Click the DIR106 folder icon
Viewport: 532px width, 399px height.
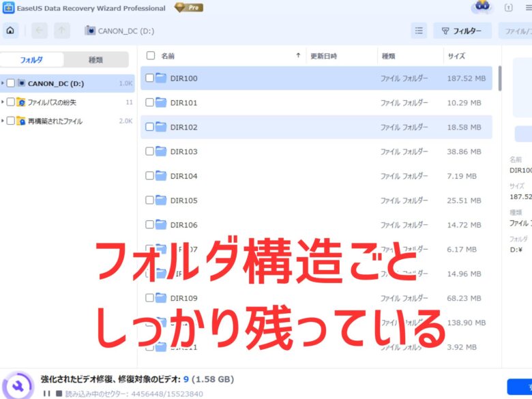(161, 224)
